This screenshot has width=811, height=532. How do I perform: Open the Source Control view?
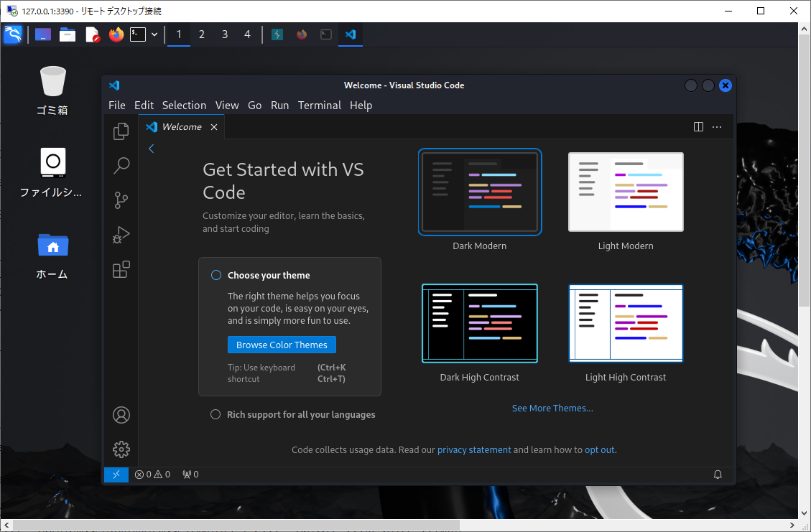(x=121, y=200)
